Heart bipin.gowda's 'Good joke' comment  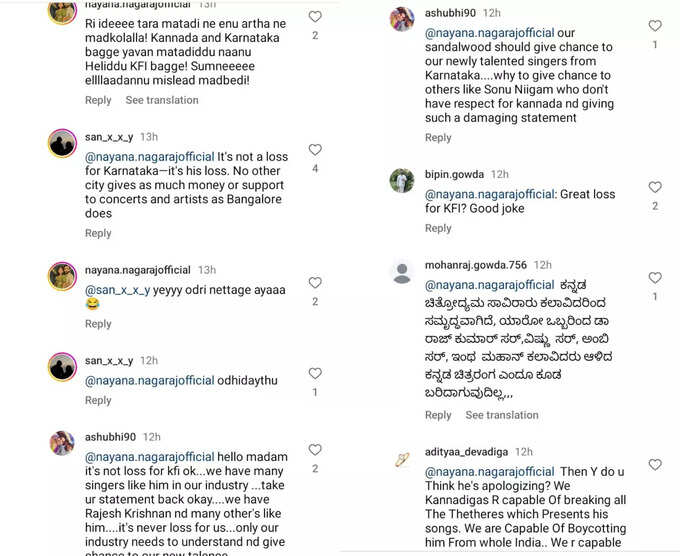click(x=655, y=187)
